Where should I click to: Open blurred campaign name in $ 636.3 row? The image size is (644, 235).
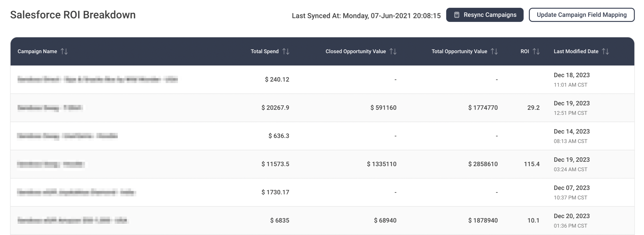(67, 136)
